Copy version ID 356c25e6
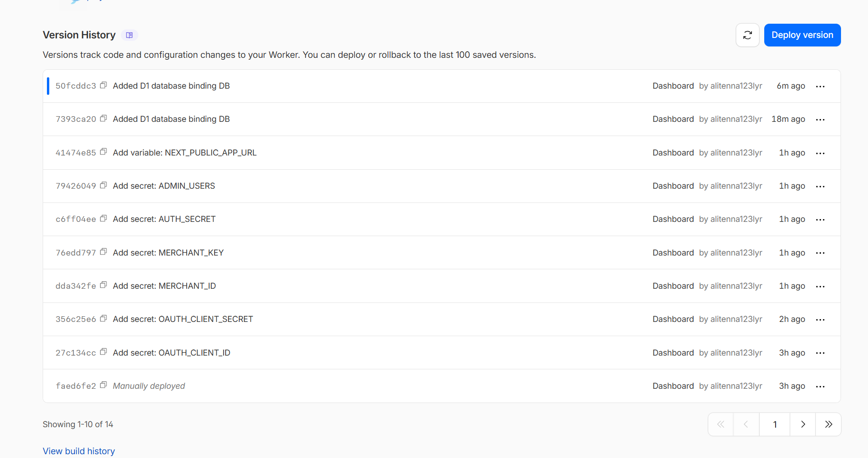 pyautogui.click(x=103, y=319)
